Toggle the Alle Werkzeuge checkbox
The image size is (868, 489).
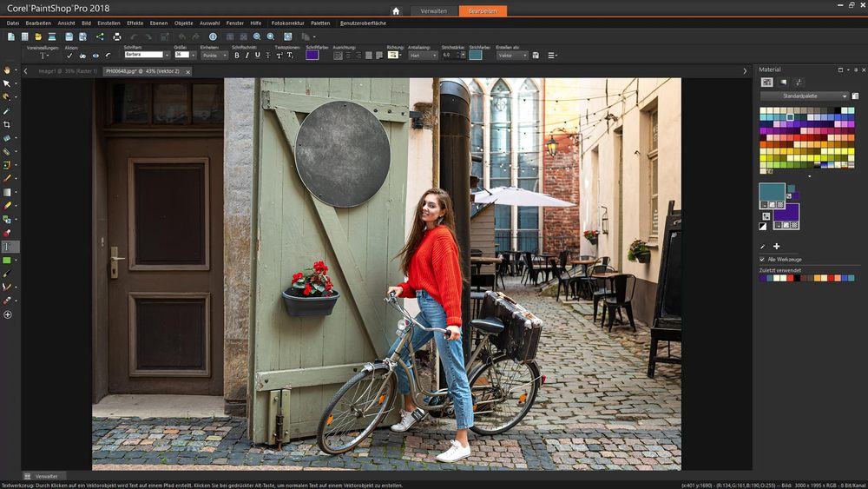[762, 259]
